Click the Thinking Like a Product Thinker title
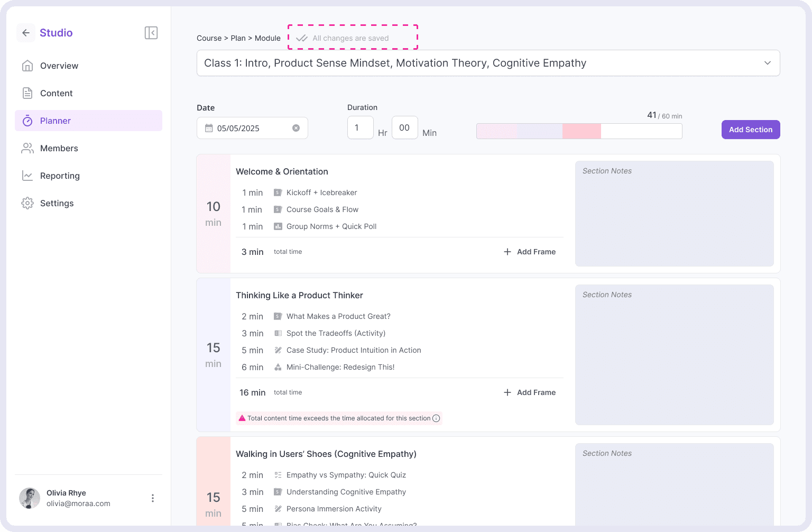The image size is (812, 532). tap(299, 295)
